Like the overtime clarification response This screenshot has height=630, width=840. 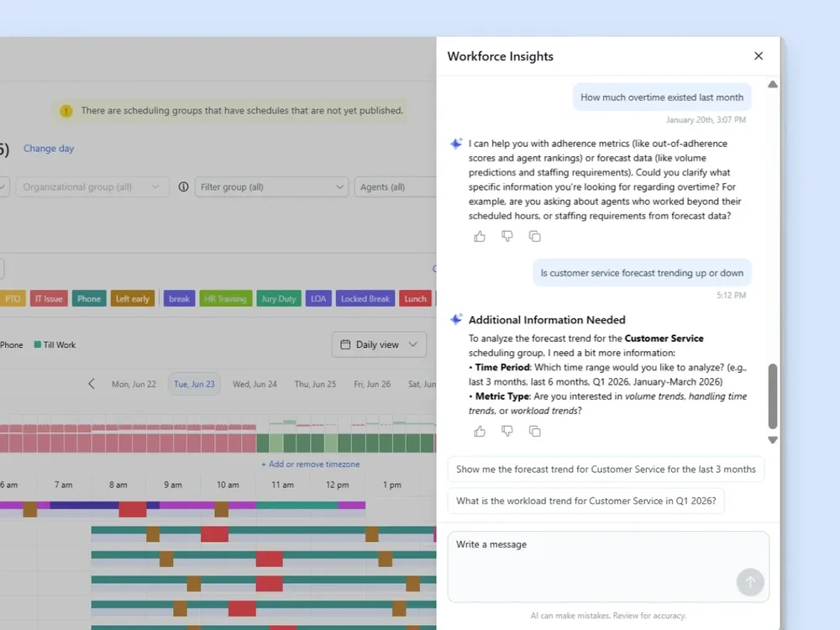[x=480, y=236]
